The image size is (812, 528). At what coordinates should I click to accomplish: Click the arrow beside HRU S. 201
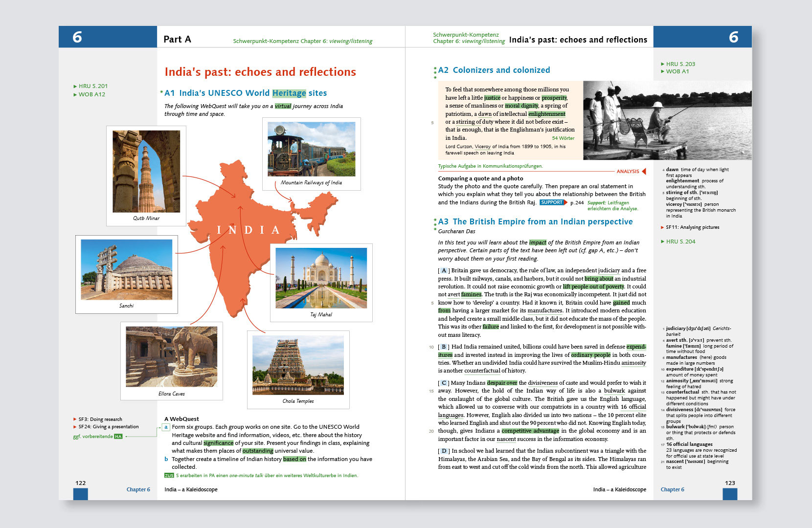(x=75, y=87)
